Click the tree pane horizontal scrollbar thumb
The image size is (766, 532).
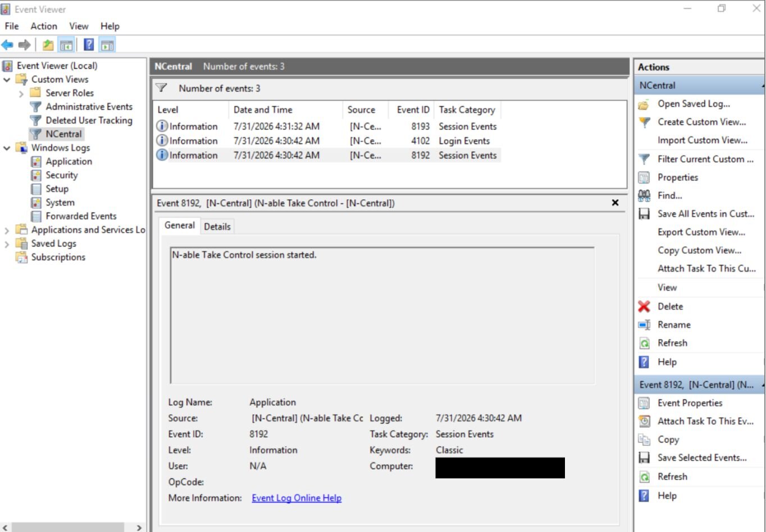[68, 528]
